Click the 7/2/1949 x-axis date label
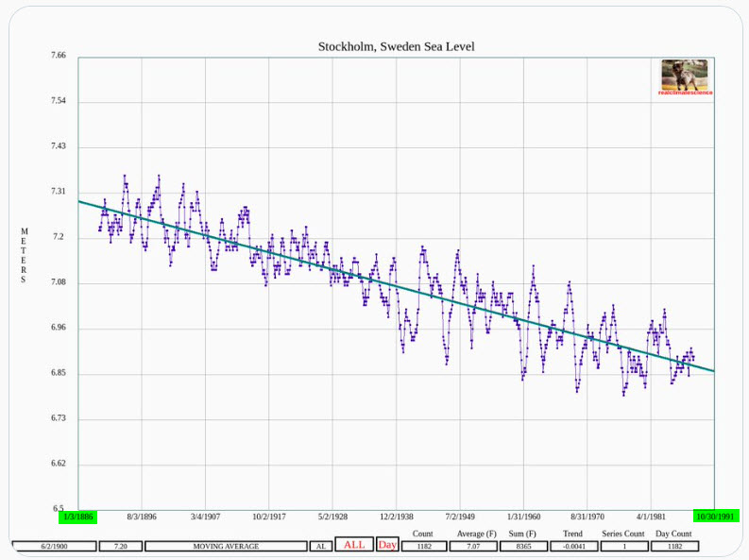The width and height of the screenshot is (749, 560). coord(460,517)
